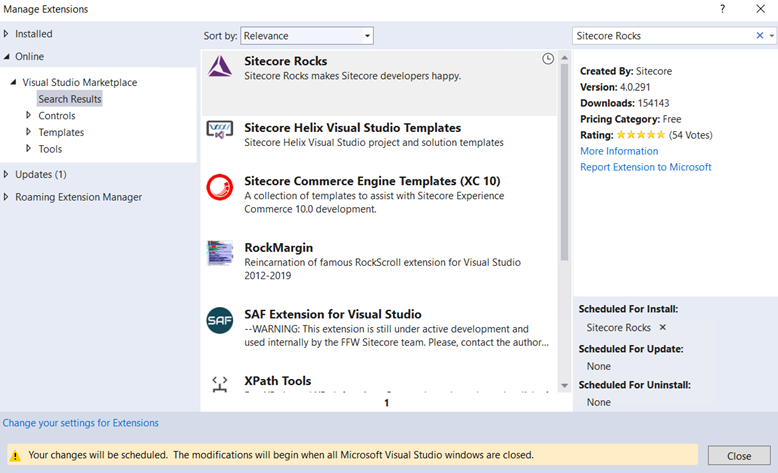Expand the Templates subcategory arrow
Image resolution: width=778 pixels, height=473 pixels.
pyautogui.click(x=28, y=132)
